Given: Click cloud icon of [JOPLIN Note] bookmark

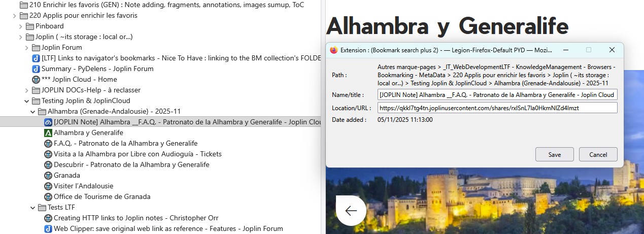Looking at the screenshot, I should (x=48, y=122).
